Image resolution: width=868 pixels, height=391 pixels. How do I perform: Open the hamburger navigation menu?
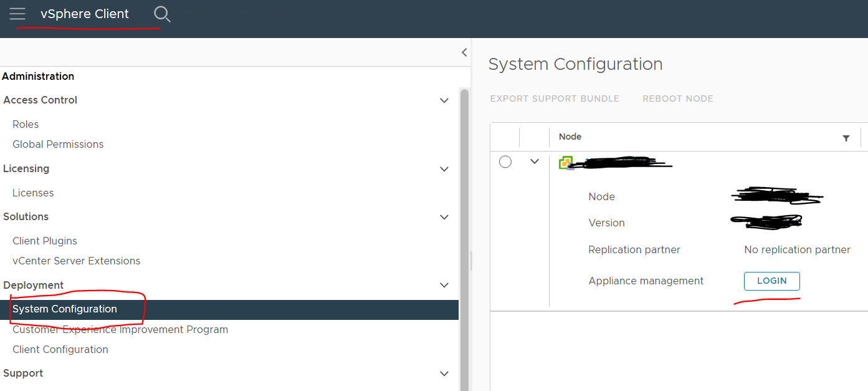point(17,14)
